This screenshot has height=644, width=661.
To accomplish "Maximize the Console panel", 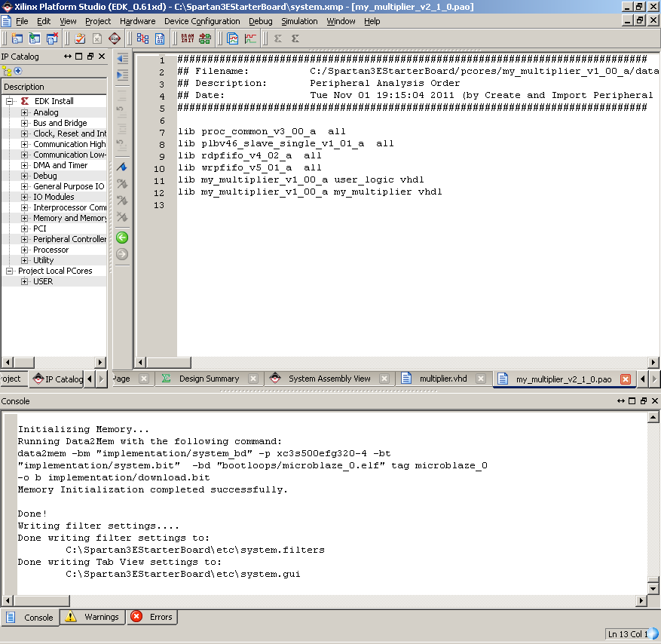I will click(632, 401).
